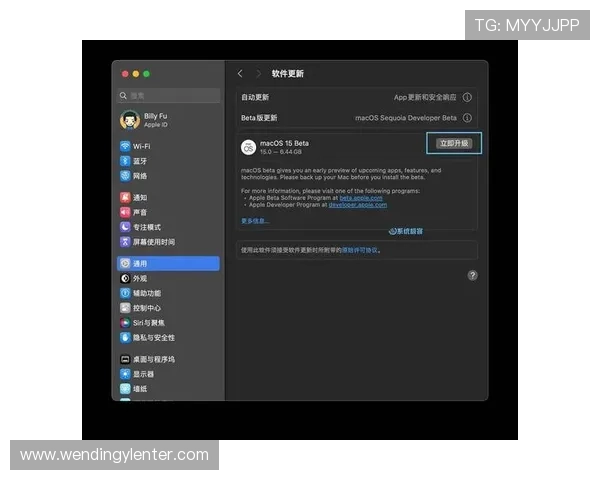Click 'macOS Sequoia Developer Beta' value
The image size is (600, 480).
coord(406,118)
